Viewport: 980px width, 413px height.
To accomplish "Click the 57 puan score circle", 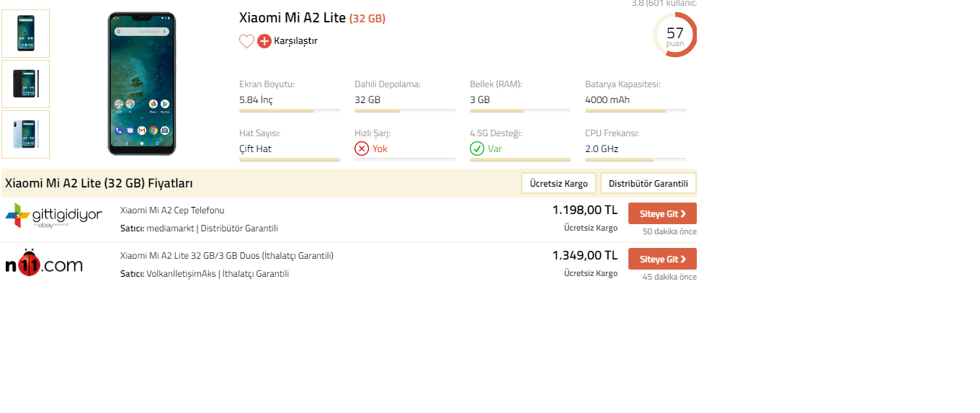I will point(675,35).
